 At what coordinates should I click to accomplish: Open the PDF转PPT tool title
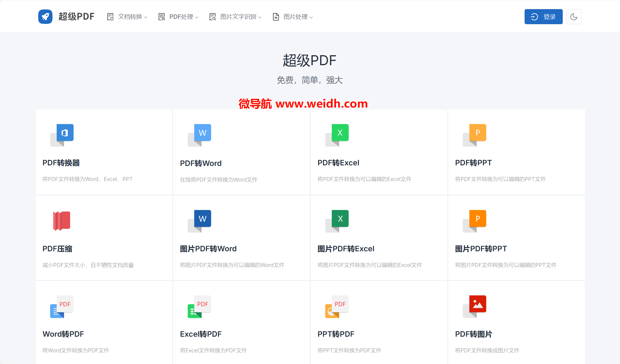coord(473,163)
